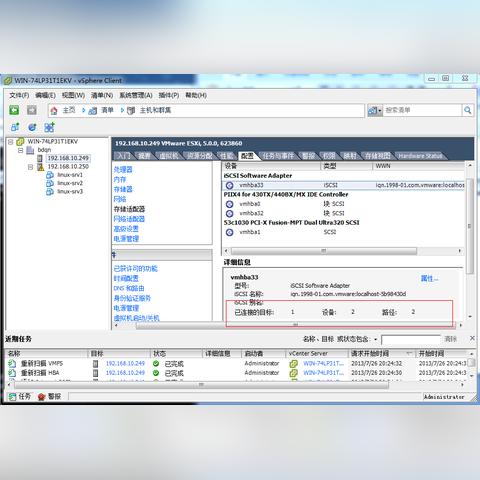The width and height of the screenshot is (480, 480).
Task: Click the green navigate back arrow
Action: tap(14, 110)
